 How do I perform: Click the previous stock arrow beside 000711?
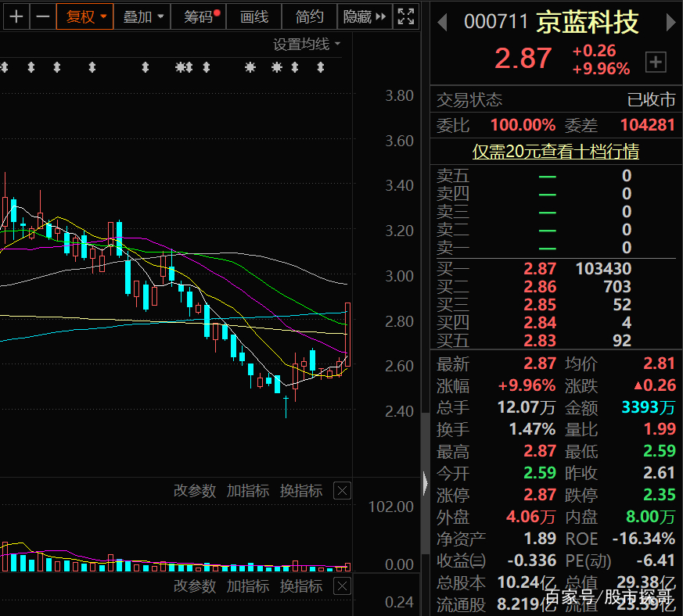point(442,23)
